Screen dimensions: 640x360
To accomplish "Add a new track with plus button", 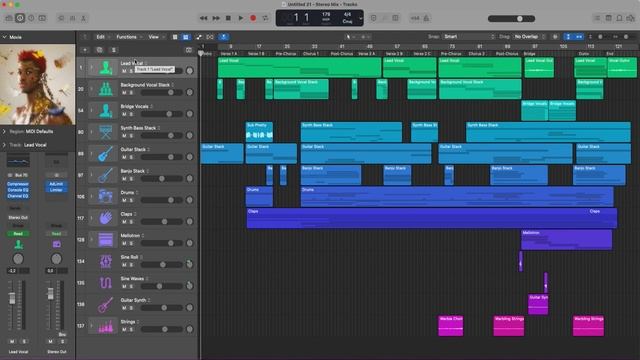I will tap(85, 50).
